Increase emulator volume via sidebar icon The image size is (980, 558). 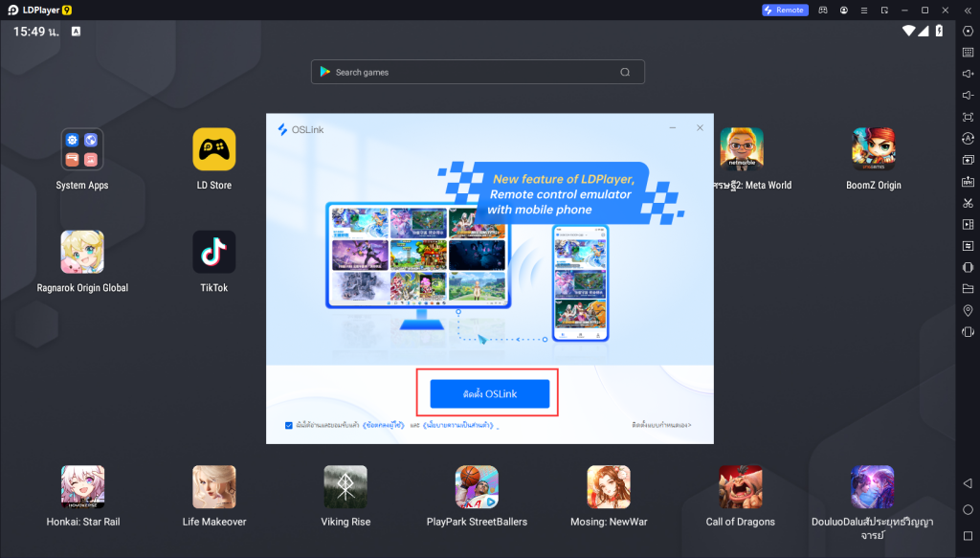coord(967,74)
